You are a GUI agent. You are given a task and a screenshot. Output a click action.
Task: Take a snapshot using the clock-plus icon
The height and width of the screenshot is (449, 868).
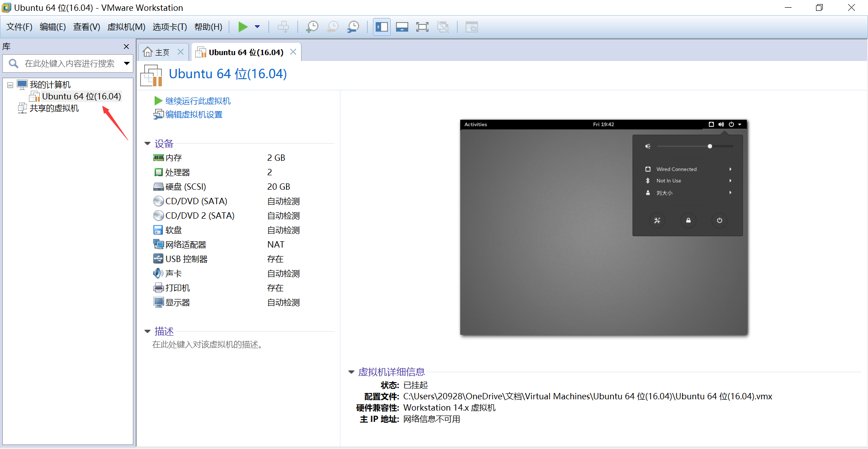point(312,27)
